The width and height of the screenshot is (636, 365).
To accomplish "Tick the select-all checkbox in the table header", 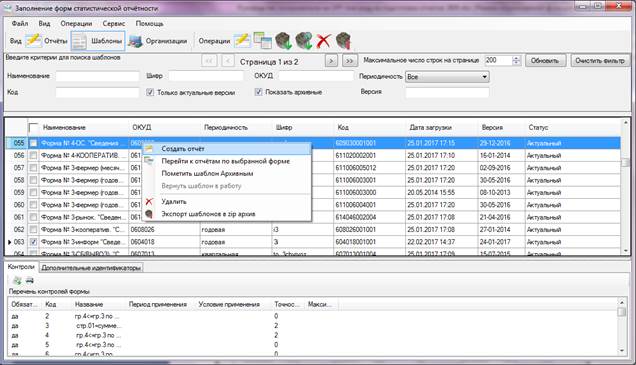I will click(34, 128).
